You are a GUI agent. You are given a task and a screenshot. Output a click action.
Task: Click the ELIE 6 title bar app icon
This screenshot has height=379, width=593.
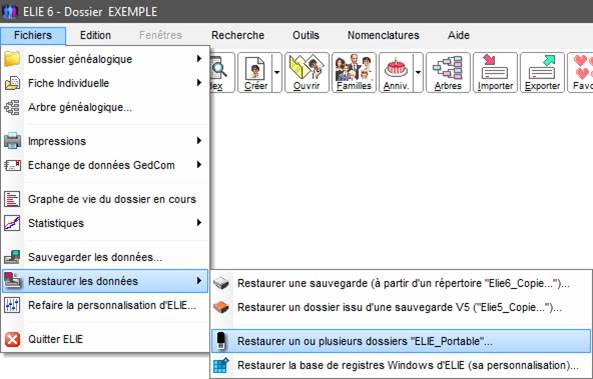(x=9, y=11)
